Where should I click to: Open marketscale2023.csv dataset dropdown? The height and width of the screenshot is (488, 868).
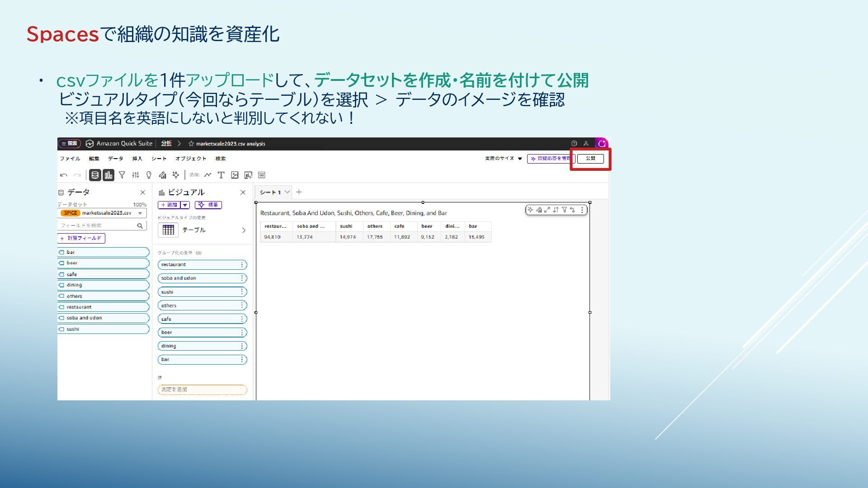[x=140, y=213]
